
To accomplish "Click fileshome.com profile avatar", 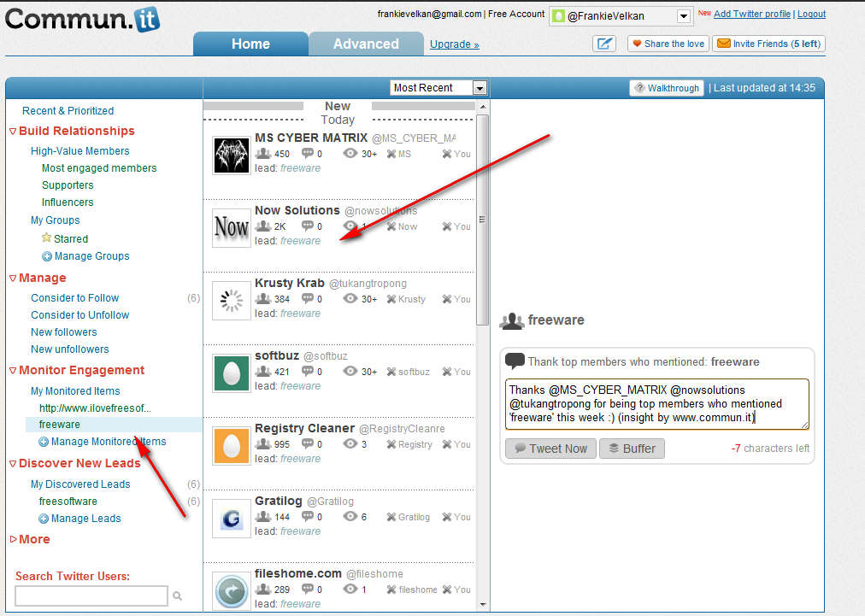I will pos(231,591).
